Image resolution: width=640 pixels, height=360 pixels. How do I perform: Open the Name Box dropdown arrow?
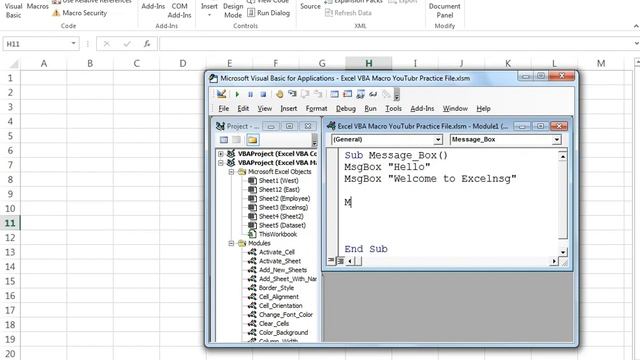pyautogui.click(x=73, y=43)
